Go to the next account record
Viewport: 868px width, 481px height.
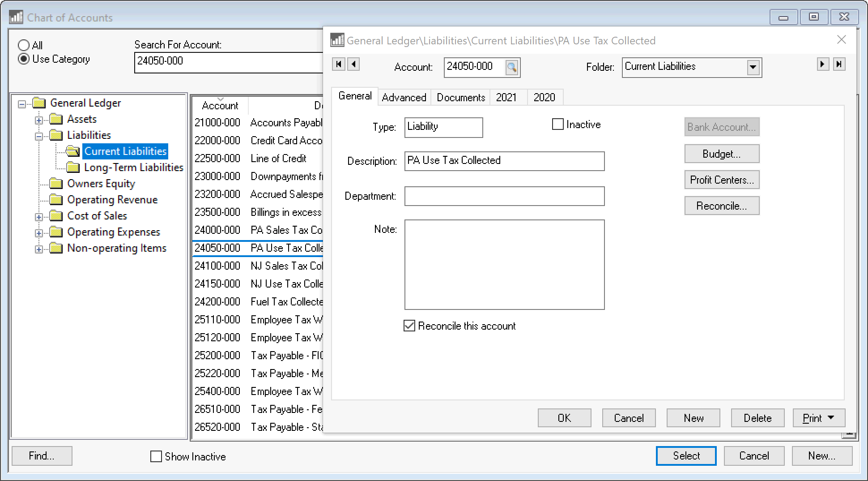(822, 64)
